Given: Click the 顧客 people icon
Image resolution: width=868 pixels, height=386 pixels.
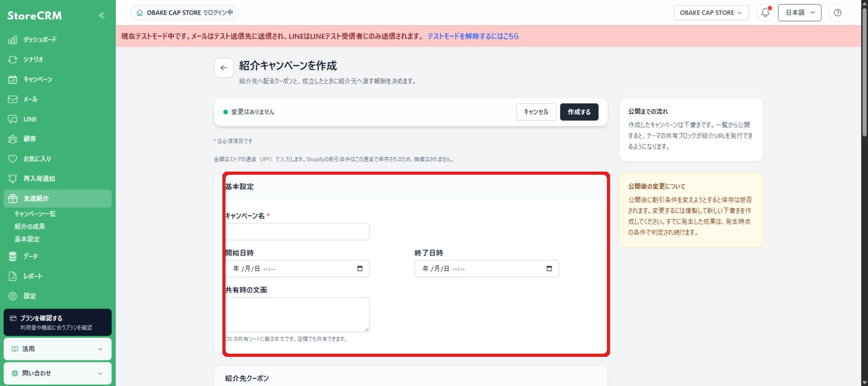Looking at the screenshot, I should click(x=13, y=139).
